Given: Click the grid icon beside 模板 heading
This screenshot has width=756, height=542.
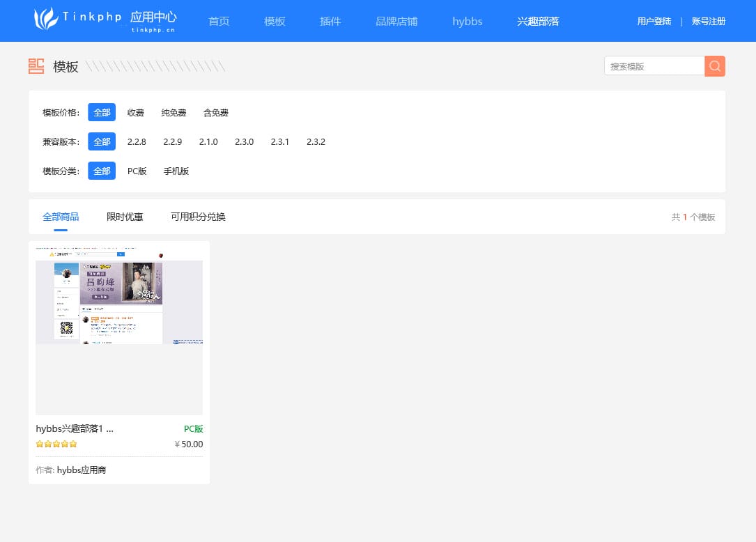Looking at the screenshot, I should [x=36, y=66].
